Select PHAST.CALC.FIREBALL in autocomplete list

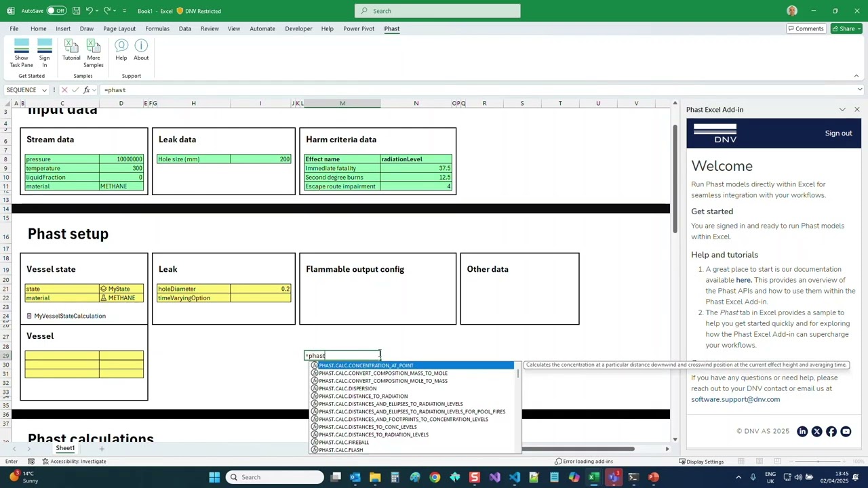412,443
